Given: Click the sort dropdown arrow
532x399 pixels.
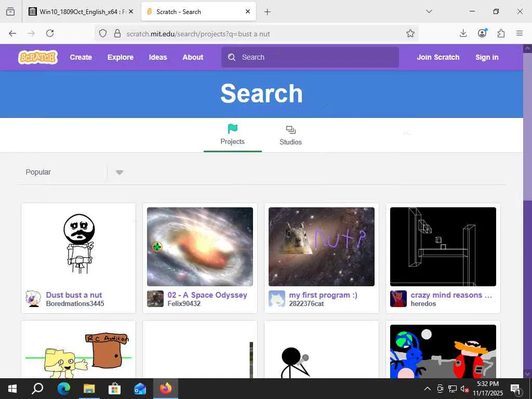Looking at the screenshot, I should tap(119, 172).
